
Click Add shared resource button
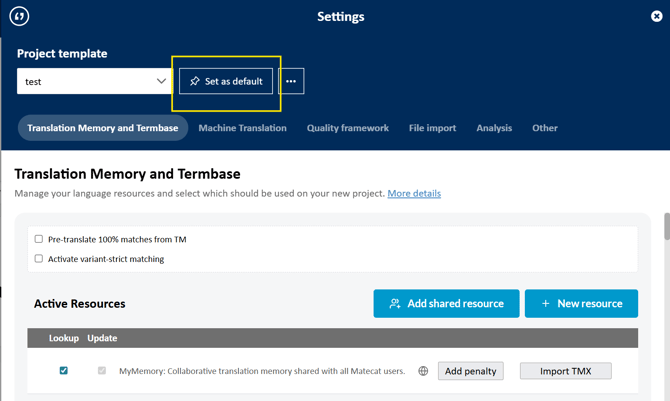click(446, 303)
